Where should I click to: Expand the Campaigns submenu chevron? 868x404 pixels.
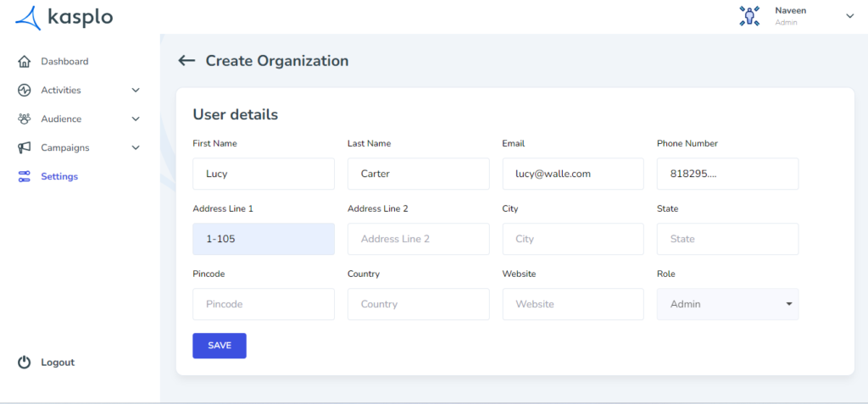pos(136,147)
